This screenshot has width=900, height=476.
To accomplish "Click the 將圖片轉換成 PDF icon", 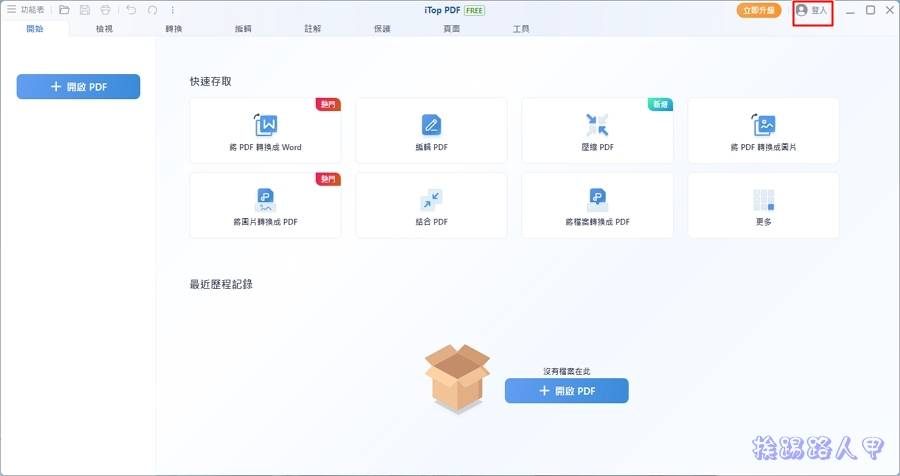I will pos(266,200).
